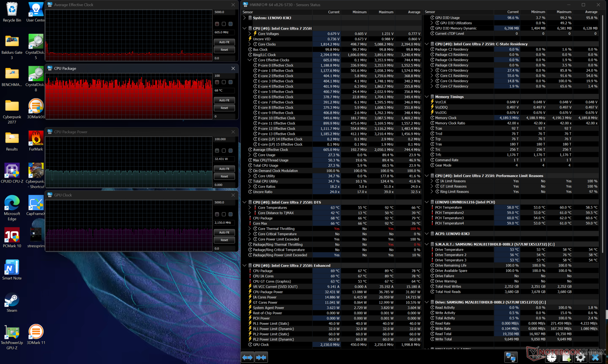This screenshot has width=608, height=364.
Task: Expand the Core Voltages row
Action: pos(250,34)
